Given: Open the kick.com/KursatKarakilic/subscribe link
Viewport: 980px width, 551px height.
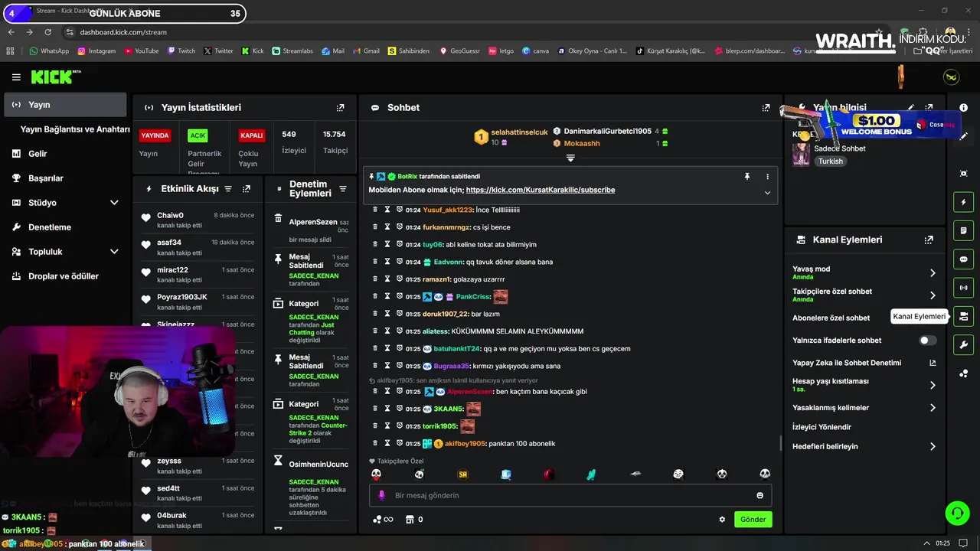Looking at the screenshot, I should [x=541, y=190].
